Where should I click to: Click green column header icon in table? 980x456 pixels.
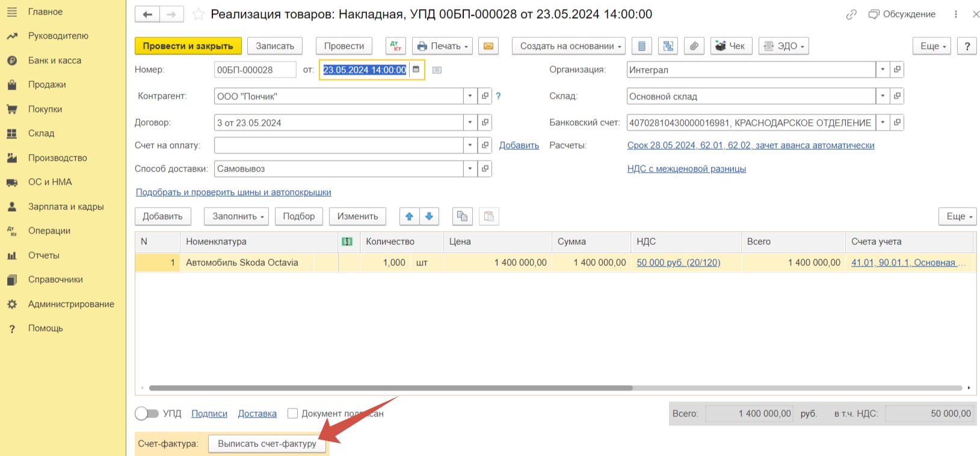(x=347, y=241)
